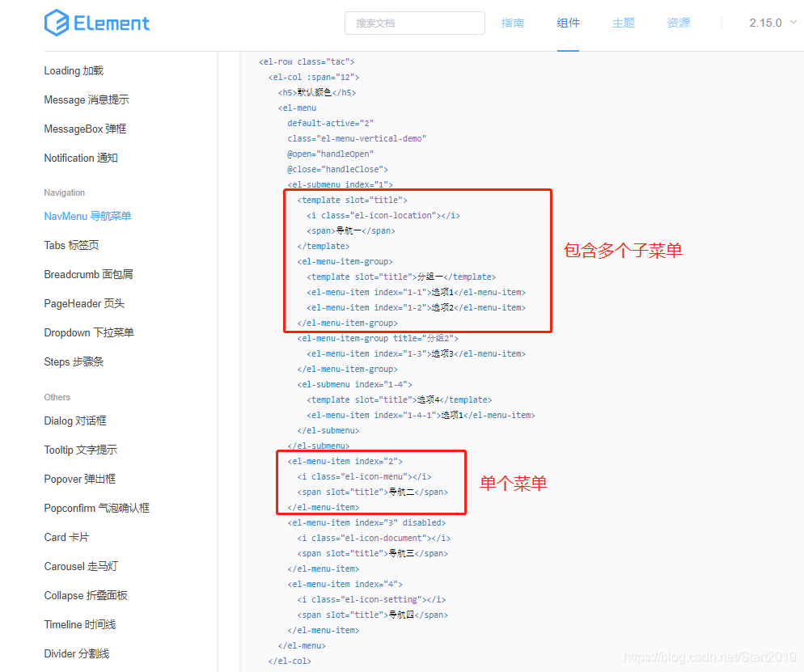Select NavMenu 导航菜单 in sidebar
Screen dimensions: 804x672
click(87, 216)
